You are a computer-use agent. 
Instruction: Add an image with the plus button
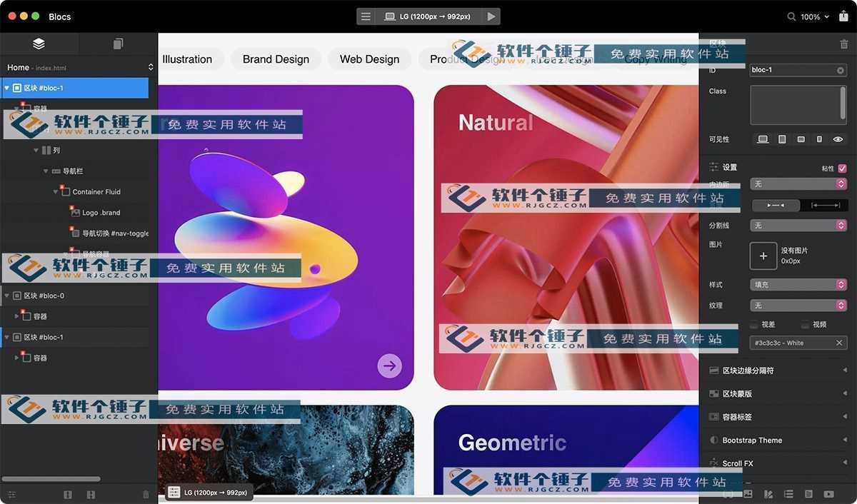click(763, 256)
